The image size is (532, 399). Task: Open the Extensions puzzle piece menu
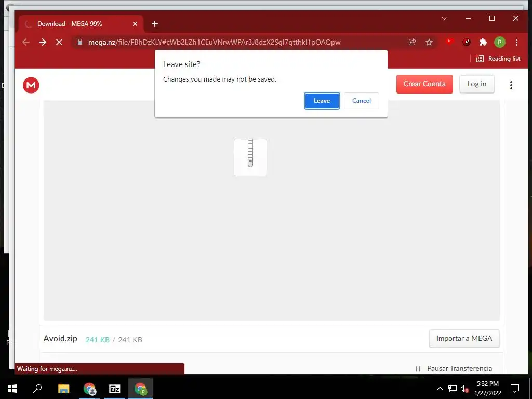click(x=483, y=42)
